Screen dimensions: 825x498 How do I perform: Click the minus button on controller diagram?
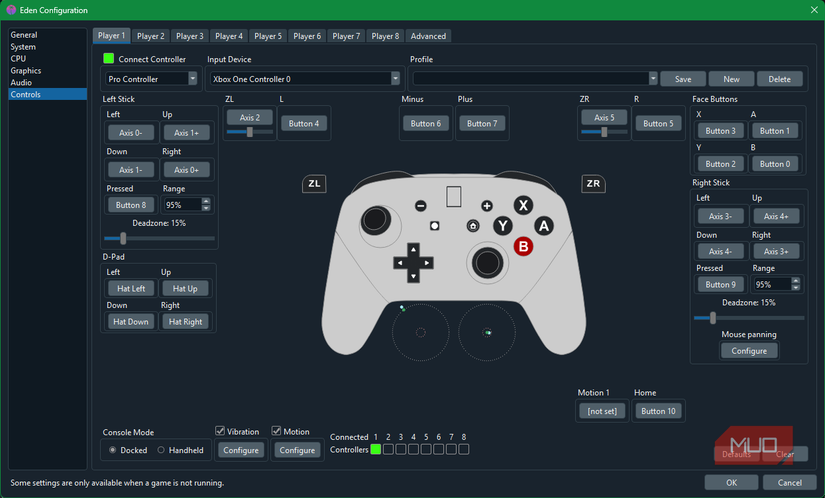(x=420, y=206)
